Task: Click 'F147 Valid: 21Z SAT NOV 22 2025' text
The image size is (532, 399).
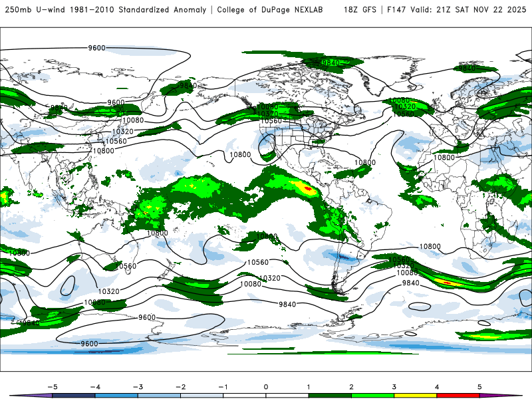Action: pyautogui.click(x=457, y=9)
